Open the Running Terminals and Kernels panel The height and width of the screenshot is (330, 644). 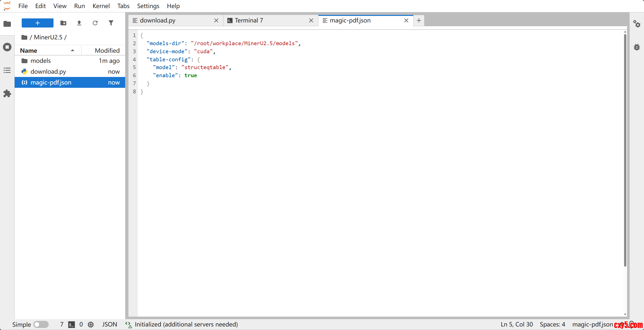tap(7, 47)
